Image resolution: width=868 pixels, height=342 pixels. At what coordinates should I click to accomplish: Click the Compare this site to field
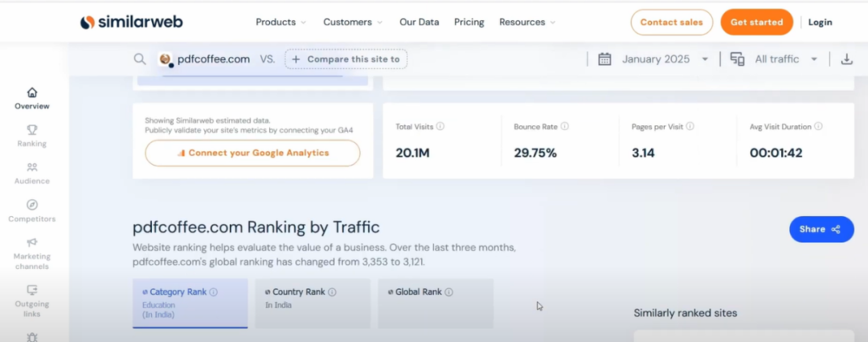[x=346, y=59]
